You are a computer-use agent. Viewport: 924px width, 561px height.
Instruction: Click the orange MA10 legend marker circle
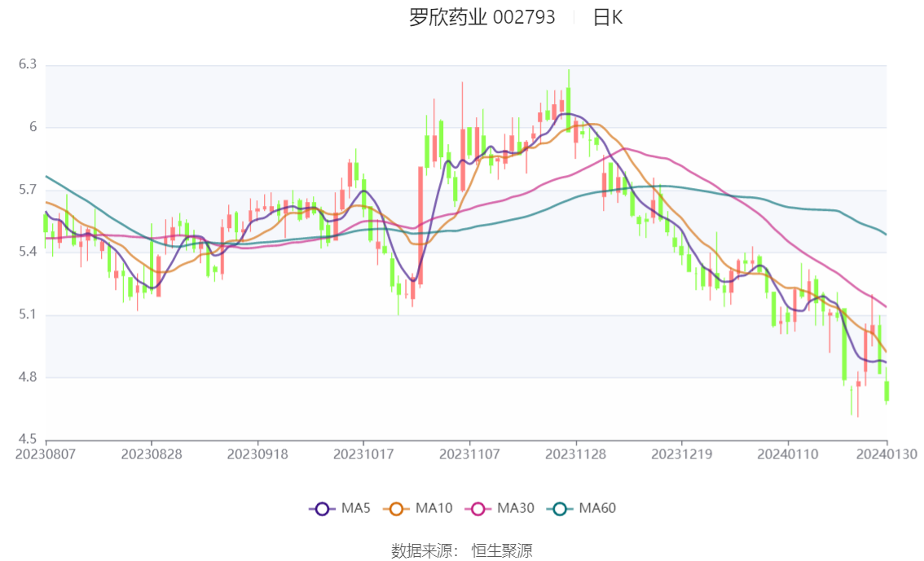coord(396,509)
